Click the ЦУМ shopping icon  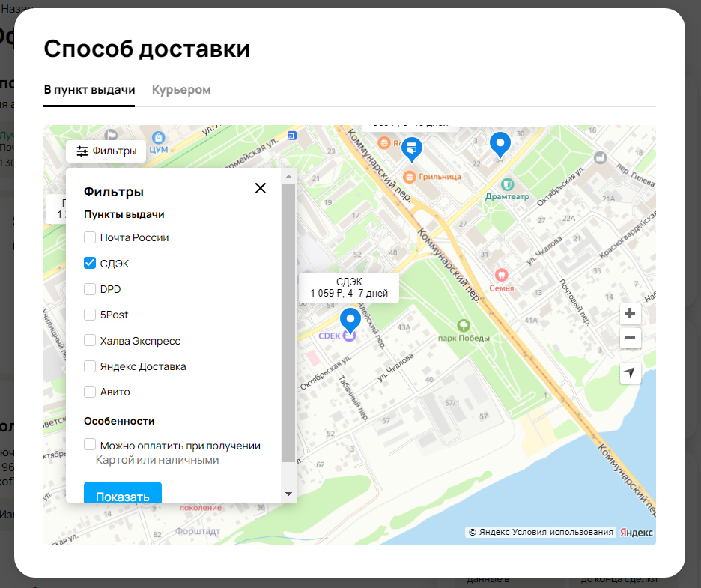click(x=158, y=138)
